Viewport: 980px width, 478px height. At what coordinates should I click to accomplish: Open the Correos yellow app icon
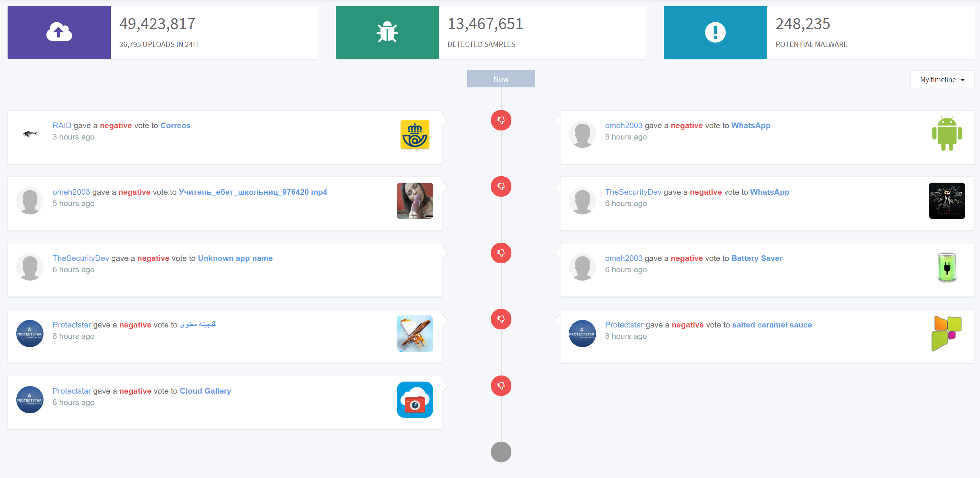click(x=415, y=134)
